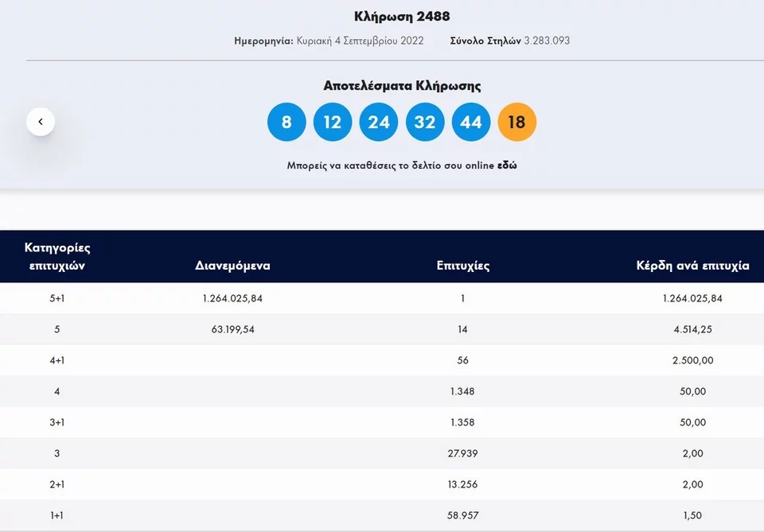Select the 27.939 winners count cell
The height and width of the screenshot is (532, 764).
(x=462, y=453)
